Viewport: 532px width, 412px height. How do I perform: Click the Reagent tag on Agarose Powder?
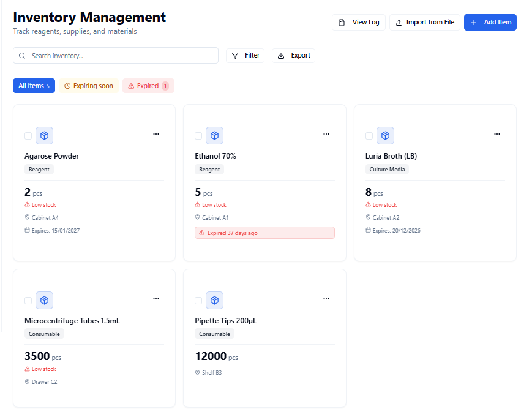[x=39, y=170]
